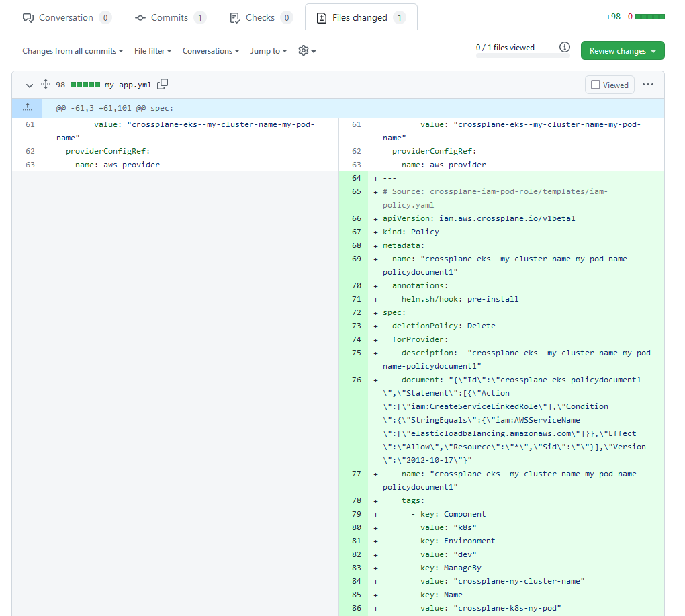Switch to the Conversation tab

tap(66, 17)
